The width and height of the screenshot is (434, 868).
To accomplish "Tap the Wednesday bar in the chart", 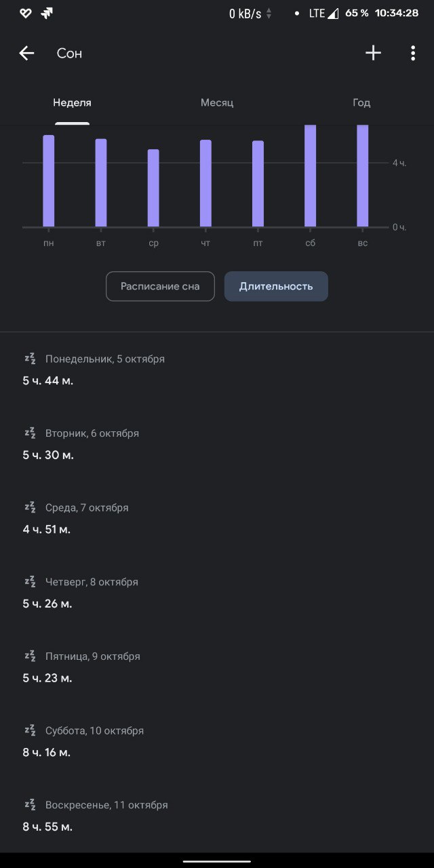I will 153,189.
